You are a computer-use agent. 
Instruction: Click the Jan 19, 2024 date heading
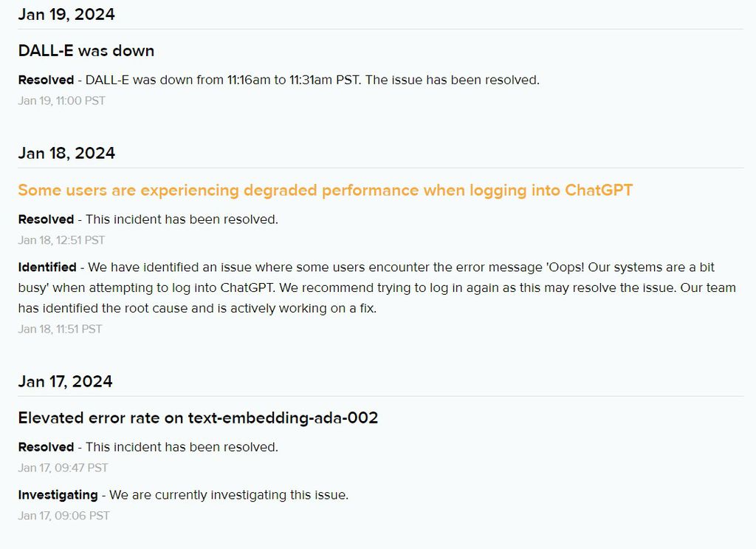(x=66, y=14)
